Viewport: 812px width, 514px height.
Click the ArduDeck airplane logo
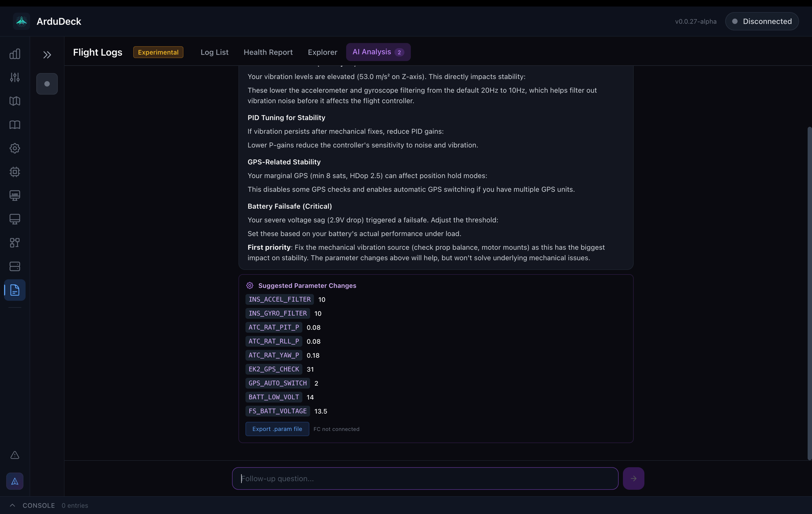[22, 21]
